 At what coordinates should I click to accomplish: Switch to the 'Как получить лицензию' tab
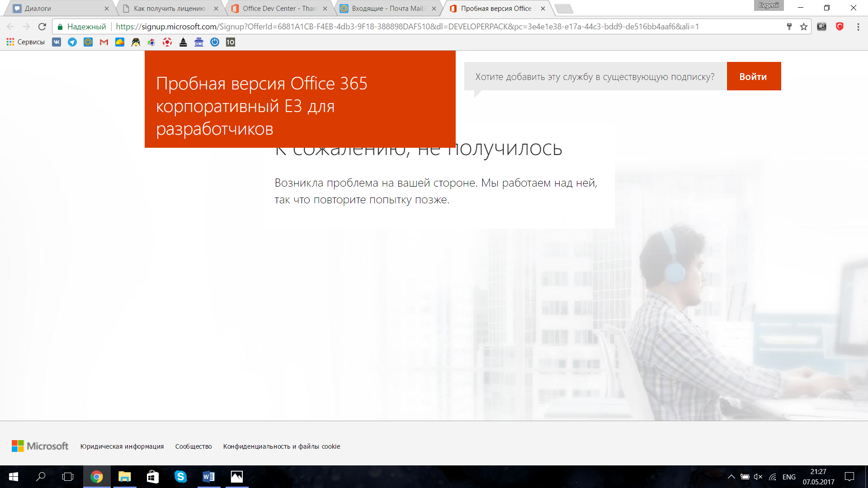coord(170,9)
